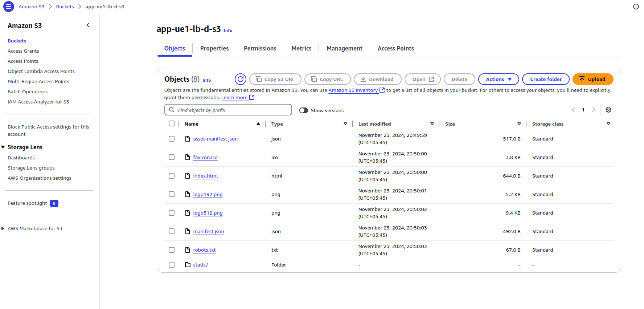Open the index.html object link
This screenshot has width=644, height=309.
[x=205, y=176]
